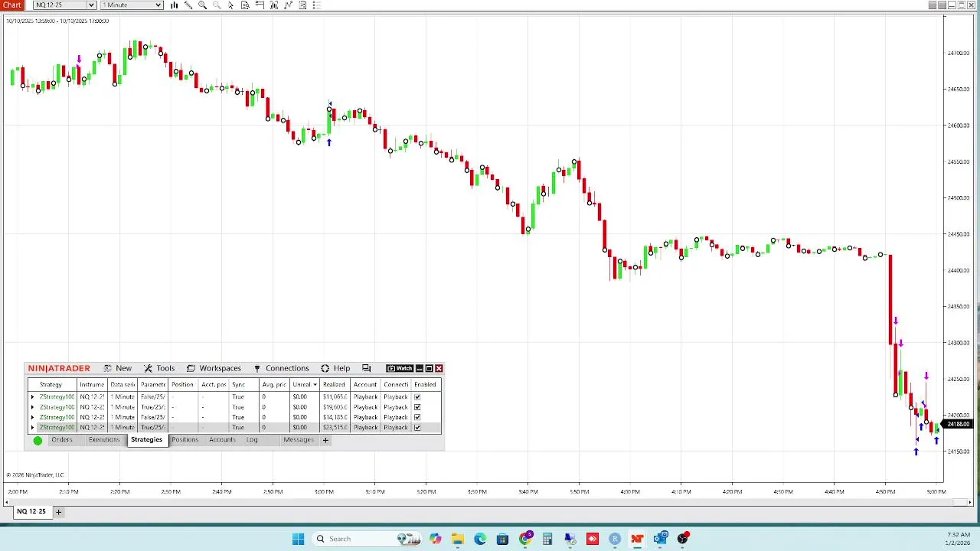Screen dimensions: 980x551
Task: Click the list icon at toolbar end
Action: click(x=317, y=5)
